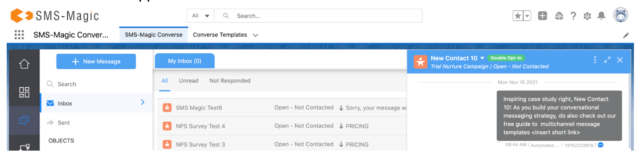Open Global Actions plus icon
644x160 pixels.
pyautogui.click(x=542, y=15)
